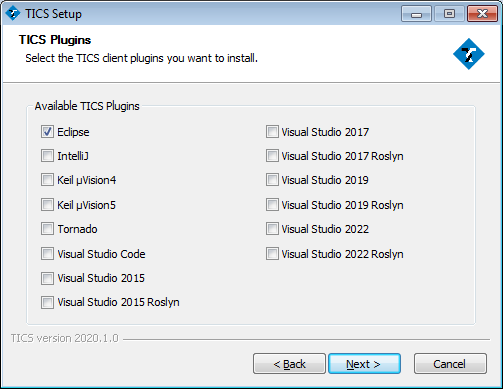Cancel the TICS setup
Image resolution: width=503 pixels, height=389 pixels.
pyautogui.click(x=450, y=364)
